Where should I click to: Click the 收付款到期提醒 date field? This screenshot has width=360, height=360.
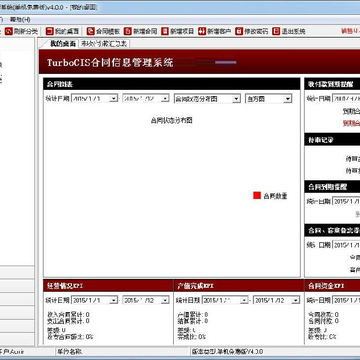point(346,99)
